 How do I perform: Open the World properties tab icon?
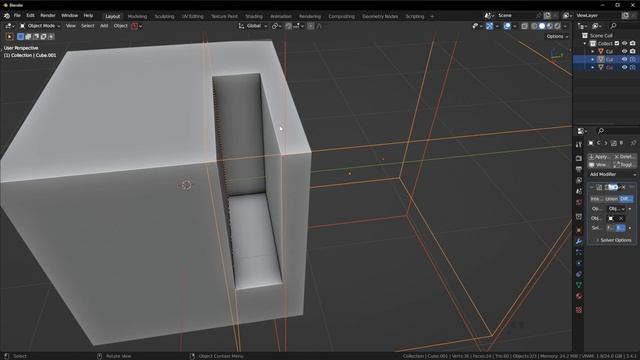(x=579, y=202)
